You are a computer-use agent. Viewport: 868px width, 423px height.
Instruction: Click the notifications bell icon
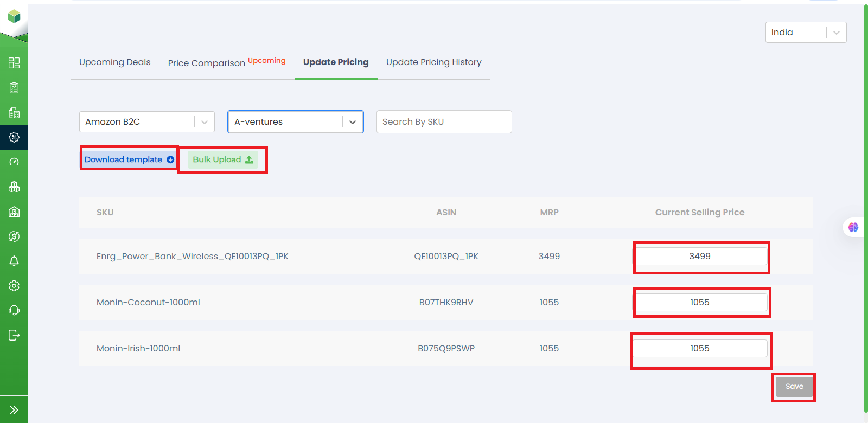point(14,261)
